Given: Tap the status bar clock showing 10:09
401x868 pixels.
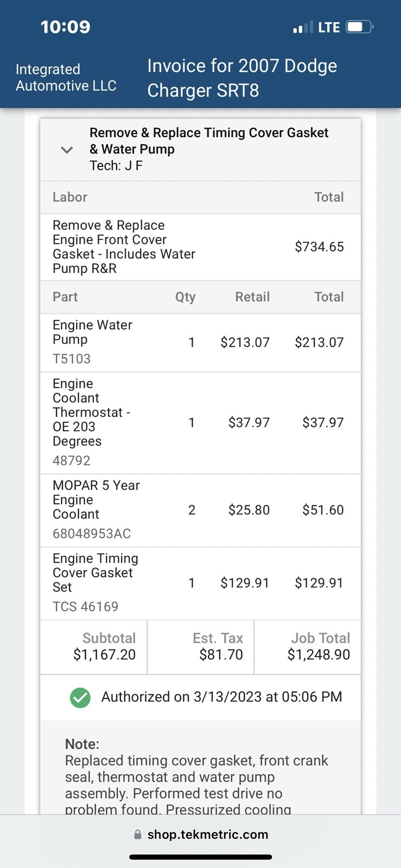Looking at the screenshot, I should 66,27.
